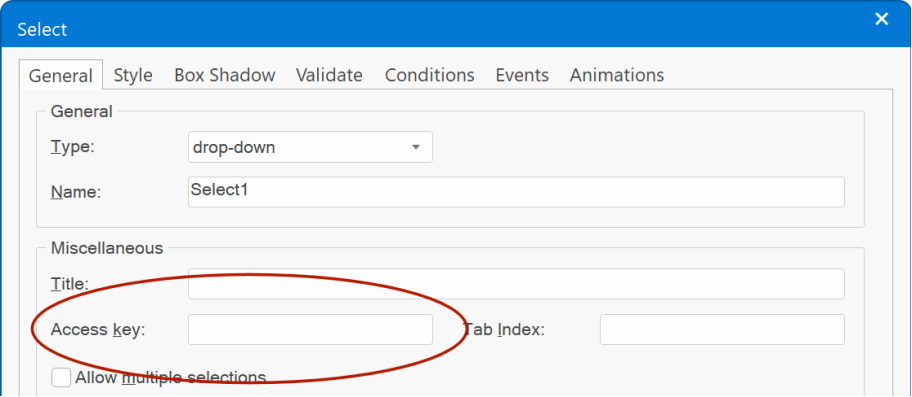Select the Validate tab
This screenshot has height=397, width=912.
tap(329, 75)
